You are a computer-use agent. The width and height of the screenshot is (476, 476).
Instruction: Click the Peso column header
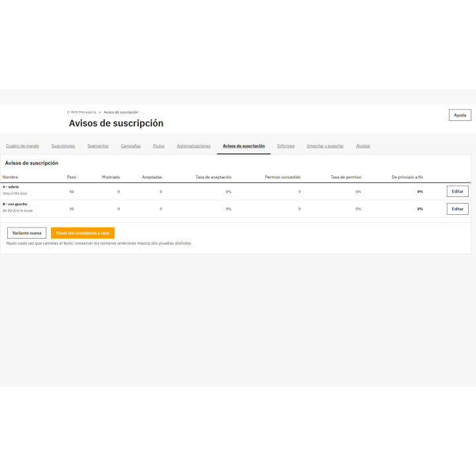(x=71, y=177)
